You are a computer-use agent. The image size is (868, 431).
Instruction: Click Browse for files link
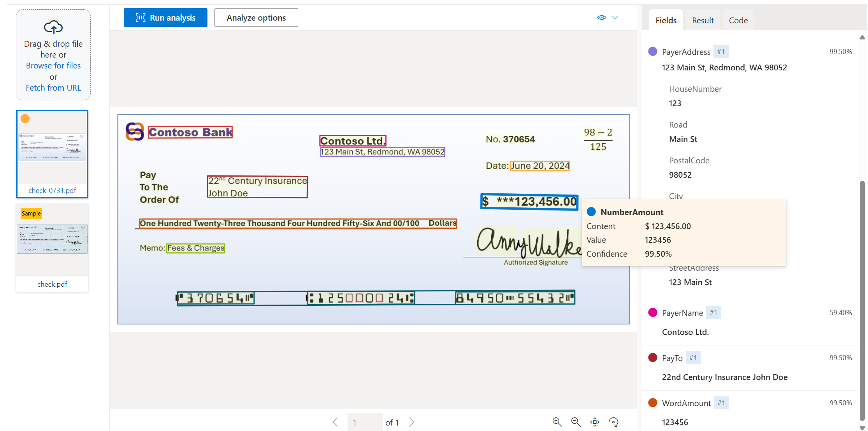pos(53,65)
